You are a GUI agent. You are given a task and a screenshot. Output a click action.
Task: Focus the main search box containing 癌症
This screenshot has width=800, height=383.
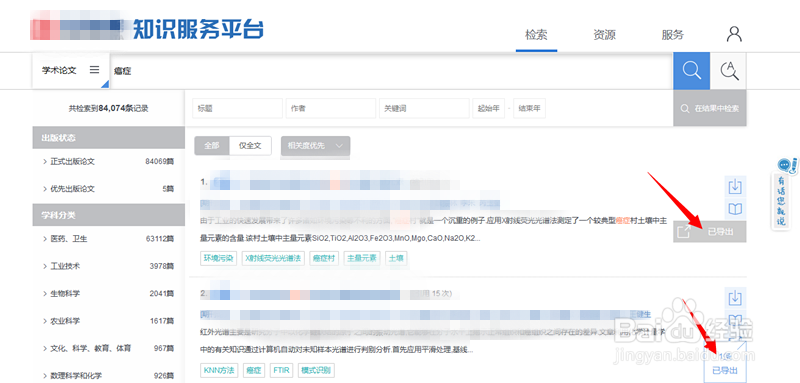391,71
